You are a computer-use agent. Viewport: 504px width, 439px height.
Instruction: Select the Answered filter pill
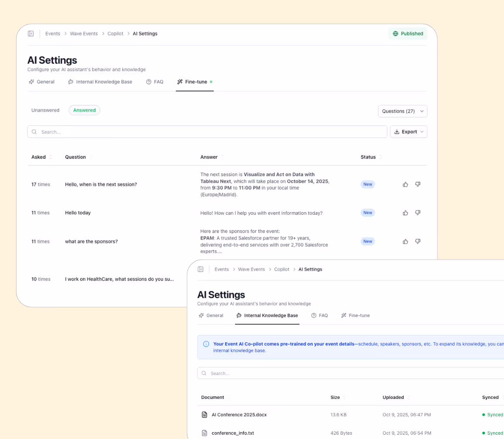[x=84, y=110]
